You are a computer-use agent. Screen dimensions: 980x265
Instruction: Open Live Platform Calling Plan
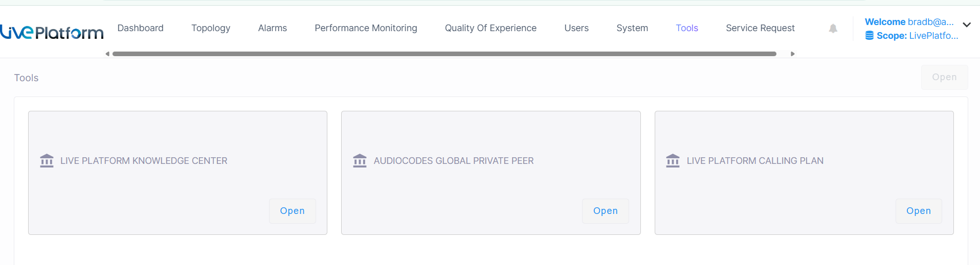point(918,211)
